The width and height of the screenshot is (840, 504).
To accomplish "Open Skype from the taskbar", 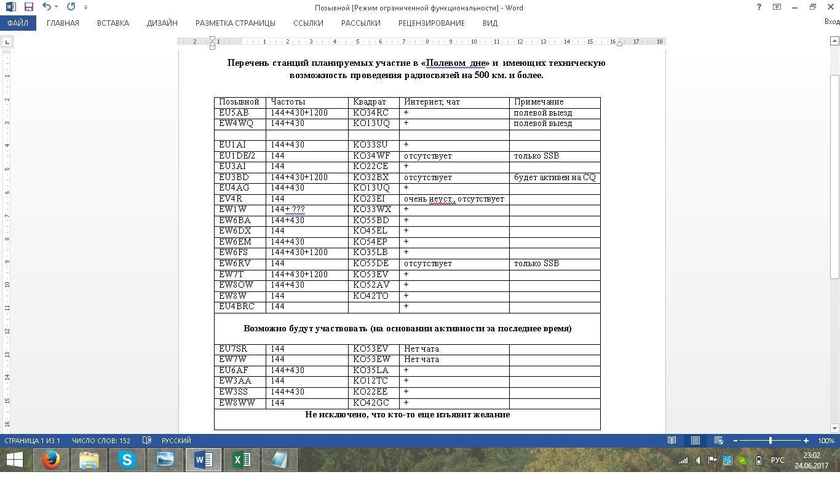I will tap(127, 460).
